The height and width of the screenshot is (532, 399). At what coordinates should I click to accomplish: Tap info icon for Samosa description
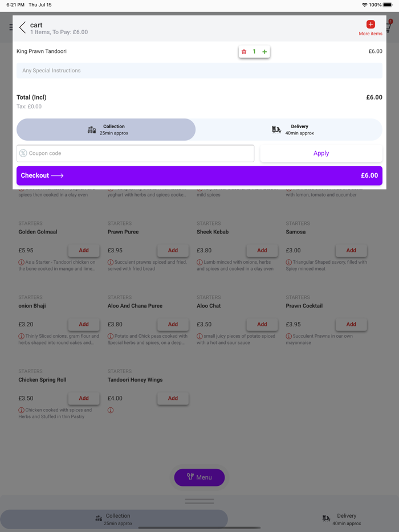(289, 263)
